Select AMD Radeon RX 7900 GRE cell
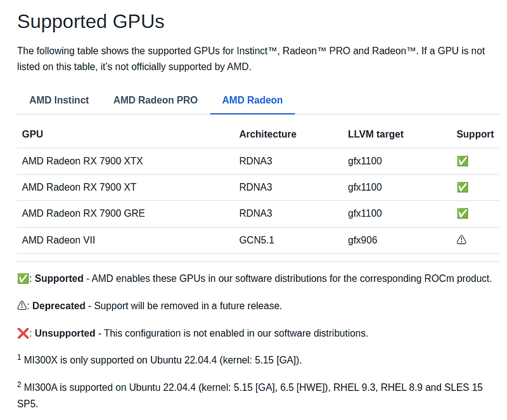This screenshot has height=420, width=507. click(84, 213)
